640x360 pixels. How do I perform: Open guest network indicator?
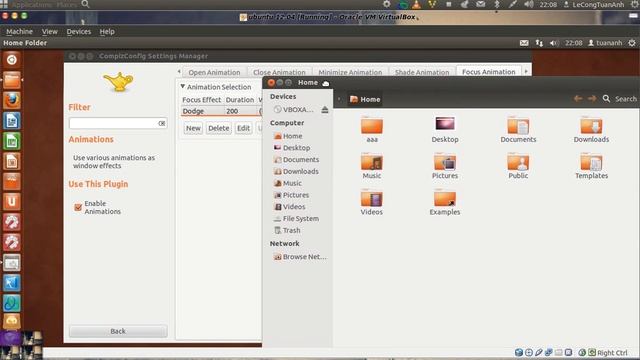539,43
